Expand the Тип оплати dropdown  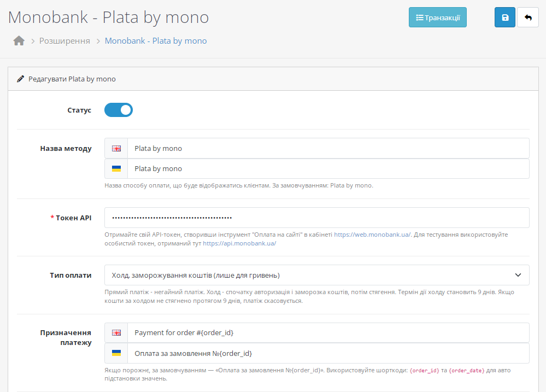pyautogui.click(x=317, y=275)
